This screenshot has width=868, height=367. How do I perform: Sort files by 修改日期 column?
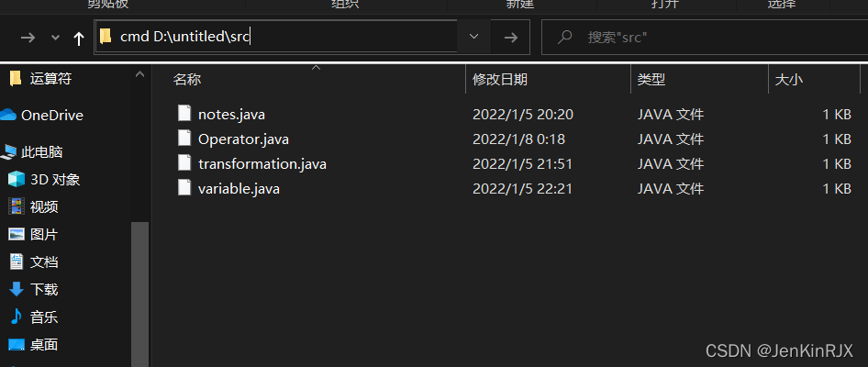click(548, 79)
